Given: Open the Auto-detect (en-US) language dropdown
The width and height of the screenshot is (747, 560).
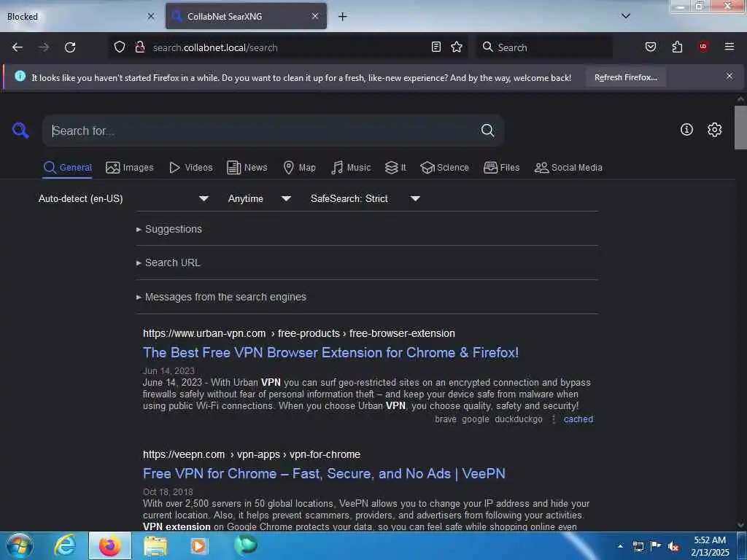Looking at the screenshot, I should [123, 198].
